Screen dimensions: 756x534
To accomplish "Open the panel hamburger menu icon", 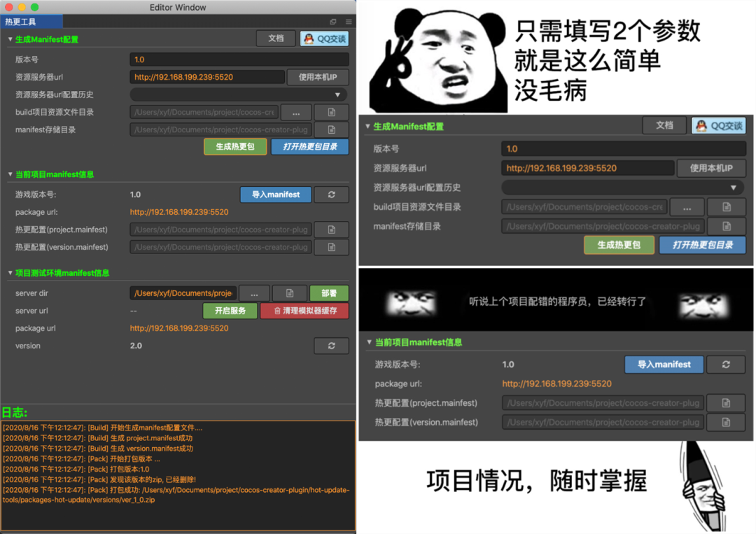I will 349,22.
